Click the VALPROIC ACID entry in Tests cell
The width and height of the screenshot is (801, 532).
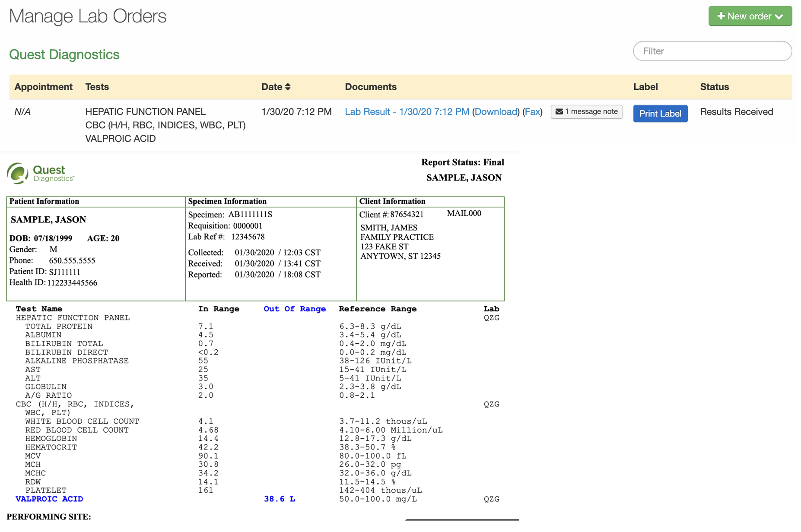[x=120, y=139]
